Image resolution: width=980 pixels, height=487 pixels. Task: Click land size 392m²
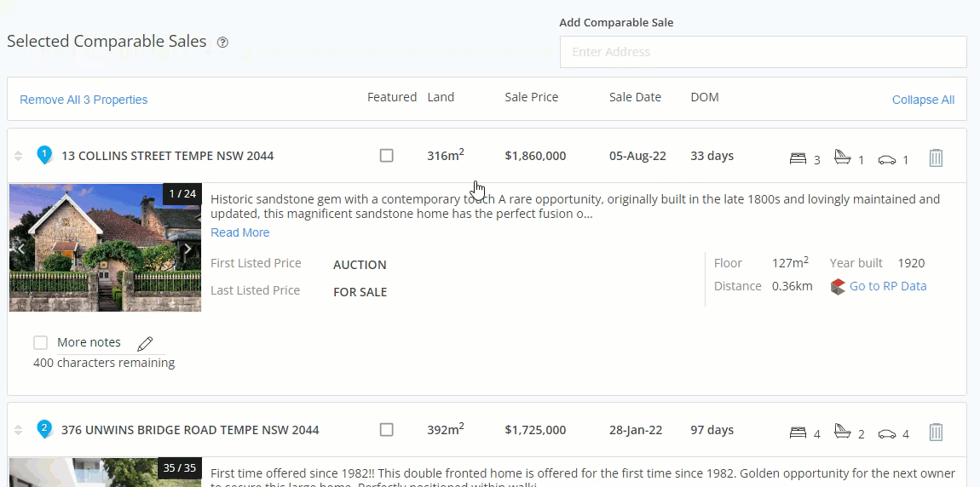446,429
